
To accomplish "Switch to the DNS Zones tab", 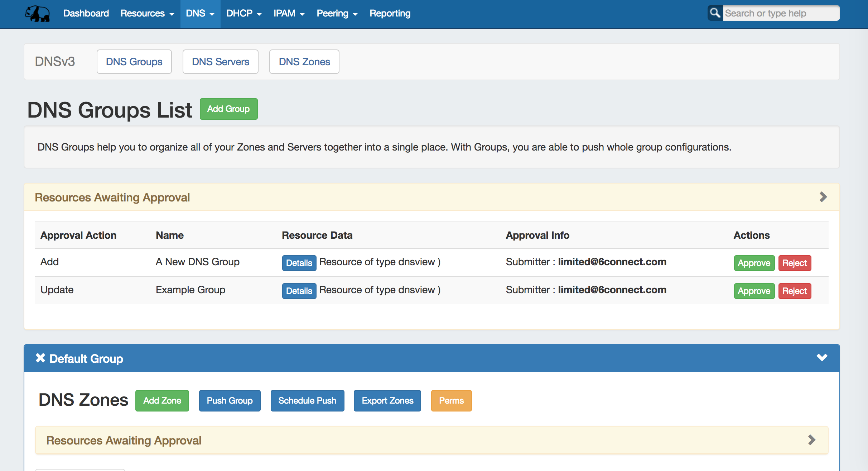I will point(304,62).
